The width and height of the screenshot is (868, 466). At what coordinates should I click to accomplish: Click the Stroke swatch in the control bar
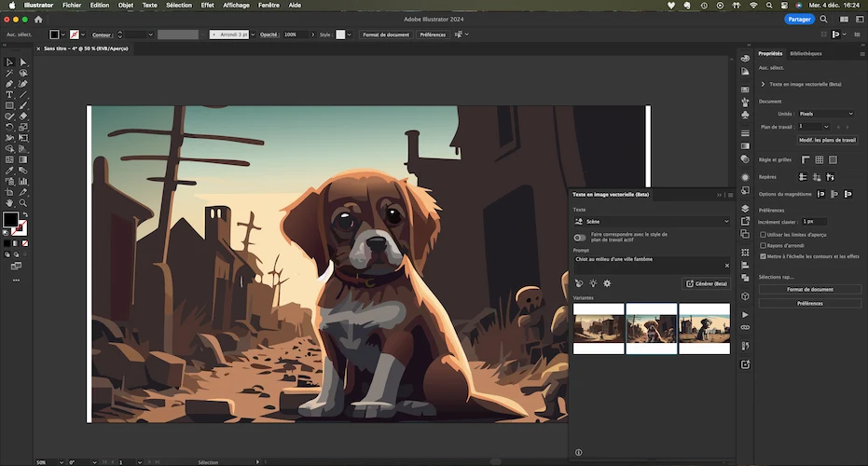coord(75,34)
